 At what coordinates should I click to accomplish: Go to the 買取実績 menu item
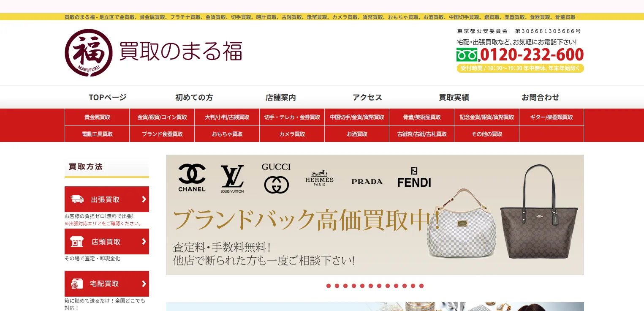coord(454,97)
